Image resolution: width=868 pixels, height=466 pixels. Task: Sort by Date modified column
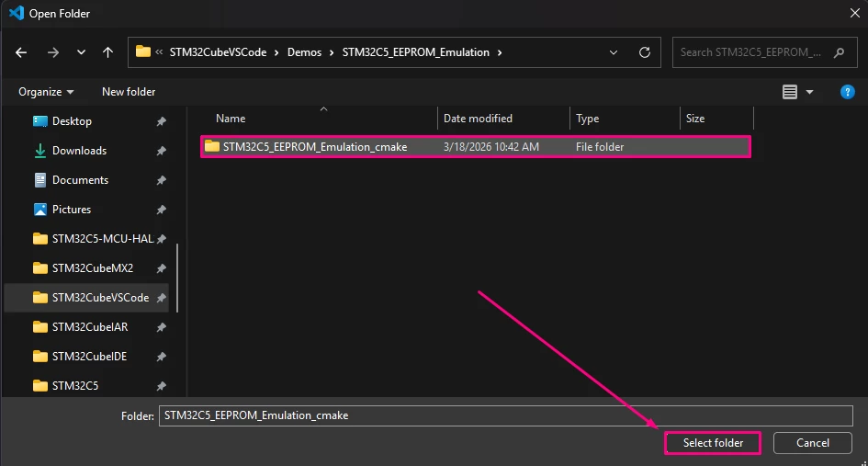click(478, 119)
